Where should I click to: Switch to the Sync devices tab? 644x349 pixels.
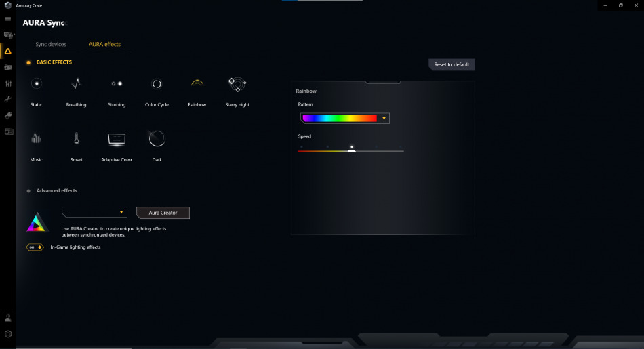click(x=51, y=44)
